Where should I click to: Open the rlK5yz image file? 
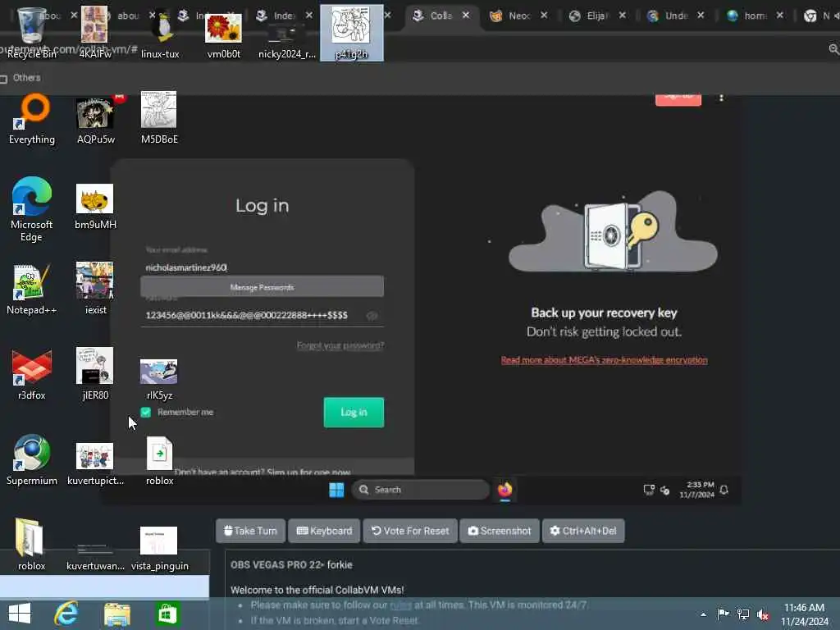tap(159, 379)
